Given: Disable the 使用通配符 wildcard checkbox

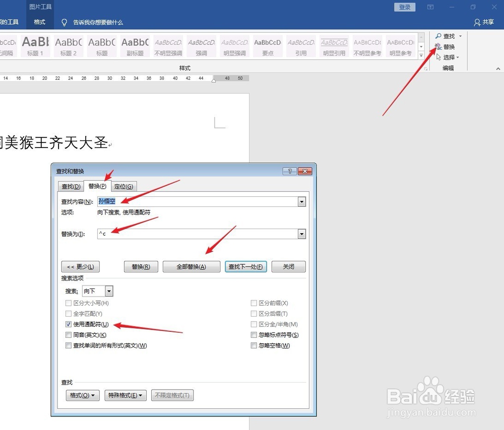Looking at the screenshot, I should point(69,324).
